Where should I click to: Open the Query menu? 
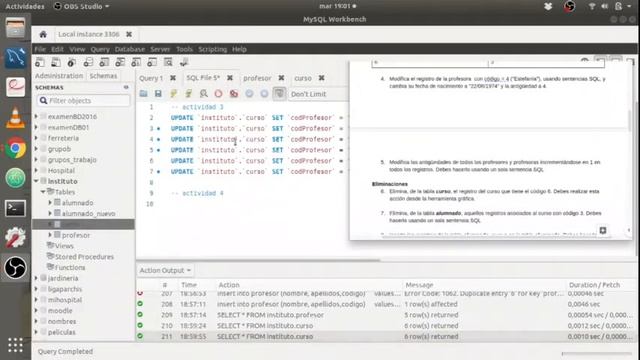click(100, 49)
